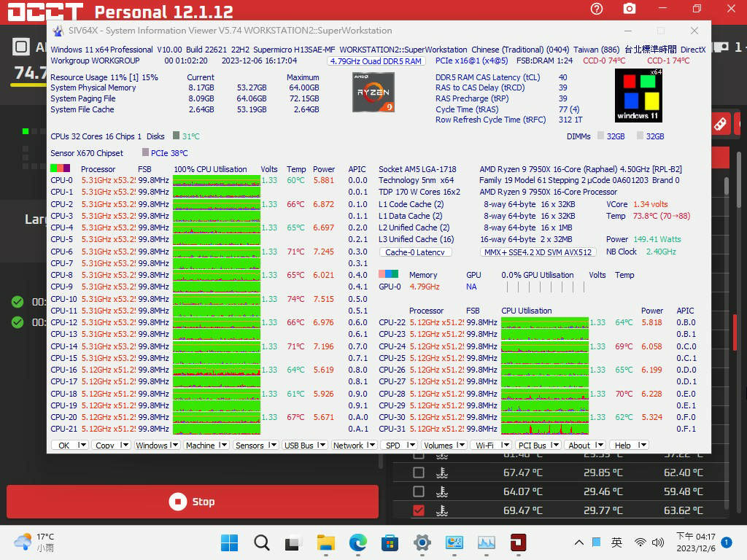The width and height of the screenshot is (747, 560).
Task: Open OCCT help question mark icon
Action: coord(597,9)
